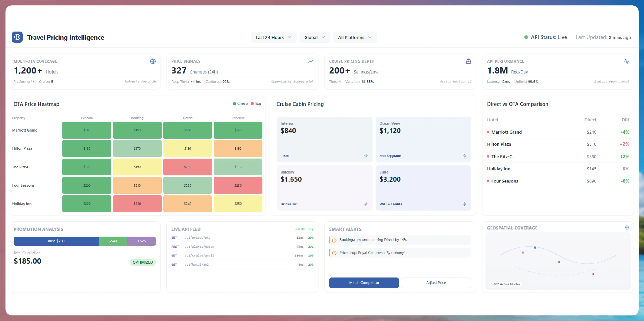Select the Four Seasons Hotels $220 heatmap cell
This screenshot has width=644, height=321.
coord(187,185)
